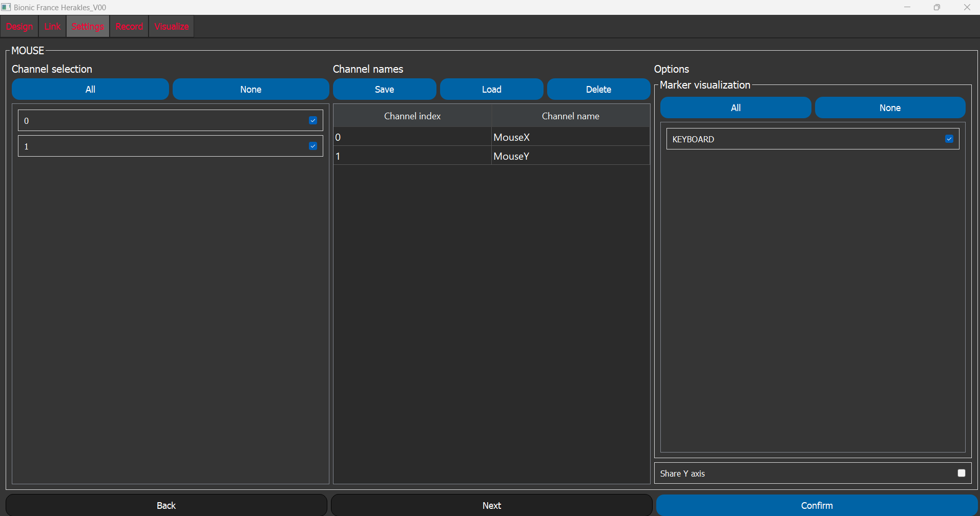Disable the KEYBOARD marker checkbox
This screenshot has height=516, width=980.
pyautogui.click(x=949, y=139)
